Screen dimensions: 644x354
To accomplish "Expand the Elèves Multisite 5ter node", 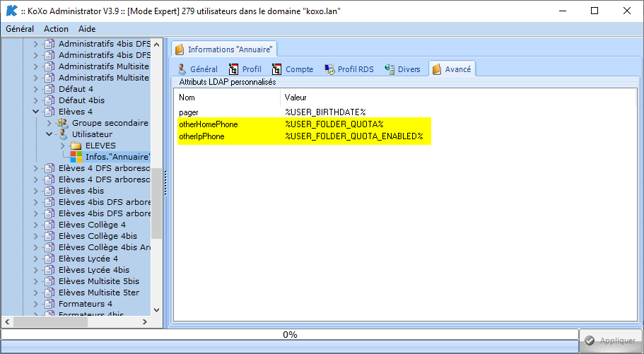I will pyautogui.click(x=36, y=293).
